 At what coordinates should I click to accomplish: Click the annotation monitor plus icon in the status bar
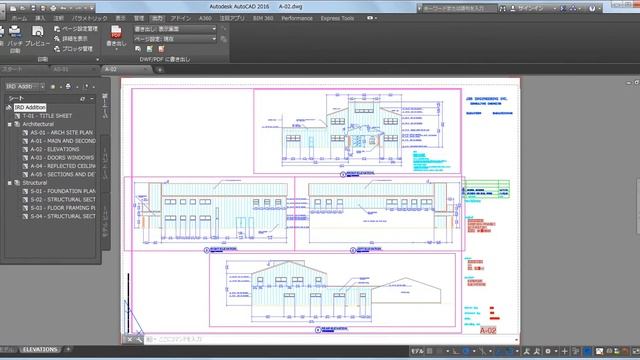click(564, 351)
